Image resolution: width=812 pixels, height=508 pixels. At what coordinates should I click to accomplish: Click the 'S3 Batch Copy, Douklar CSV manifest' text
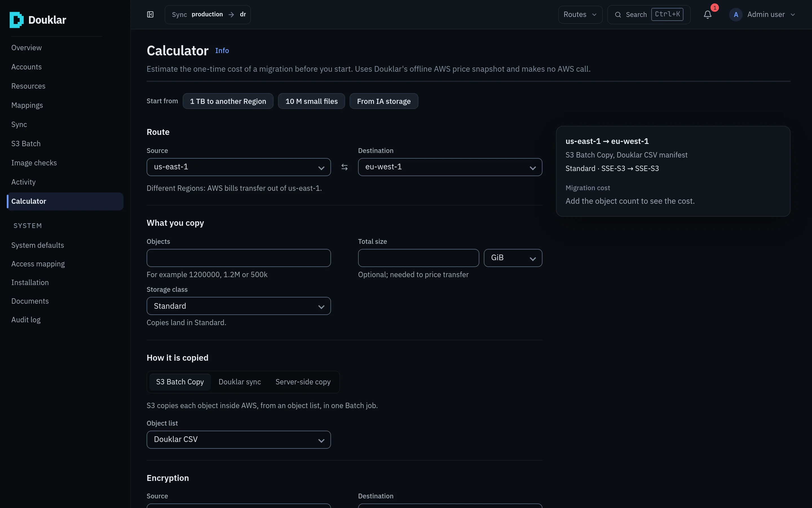626,155
